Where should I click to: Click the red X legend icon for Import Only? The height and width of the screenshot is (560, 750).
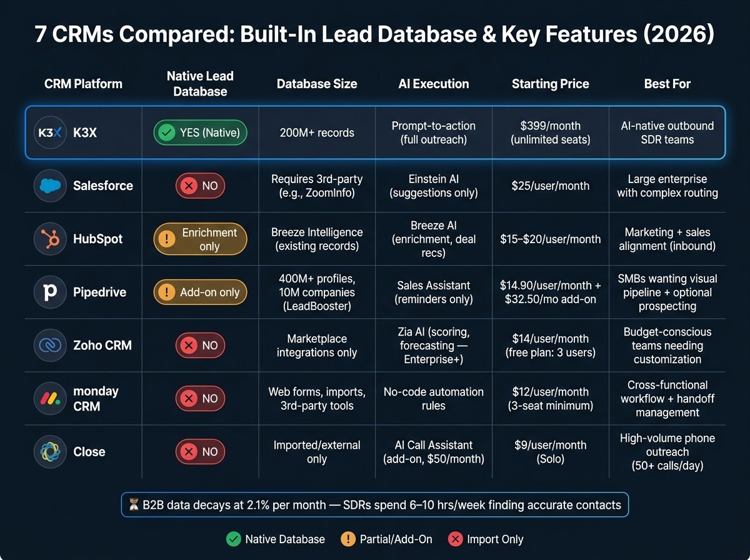(454, 539)
